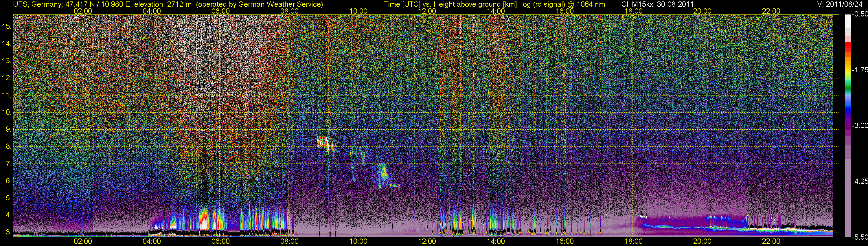Click the "Time [UTC] vs. Height above ground [km]" label
The width and height of the screenshot is (868, 246).
tap(451, 4)
